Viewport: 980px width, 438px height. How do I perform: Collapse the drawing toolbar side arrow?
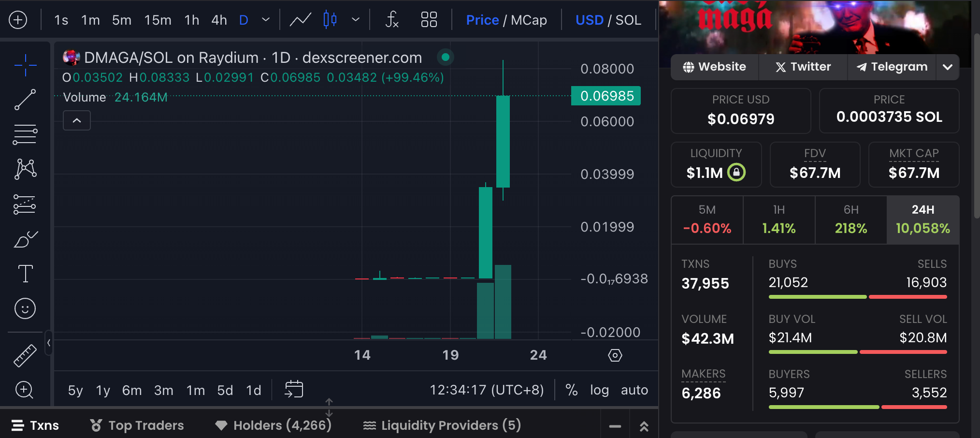click(x=48, y=343)
